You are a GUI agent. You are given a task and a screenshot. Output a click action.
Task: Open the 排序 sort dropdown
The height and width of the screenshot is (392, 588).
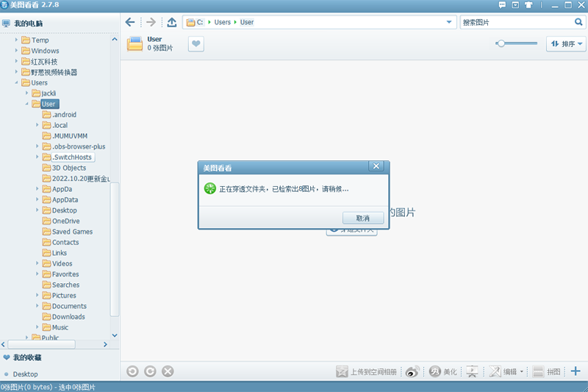tap(566, 44)
